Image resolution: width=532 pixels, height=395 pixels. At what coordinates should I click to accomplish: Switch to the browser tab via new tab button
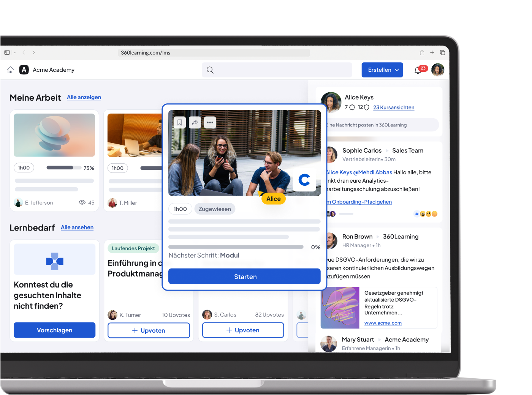tap(432, 52)
